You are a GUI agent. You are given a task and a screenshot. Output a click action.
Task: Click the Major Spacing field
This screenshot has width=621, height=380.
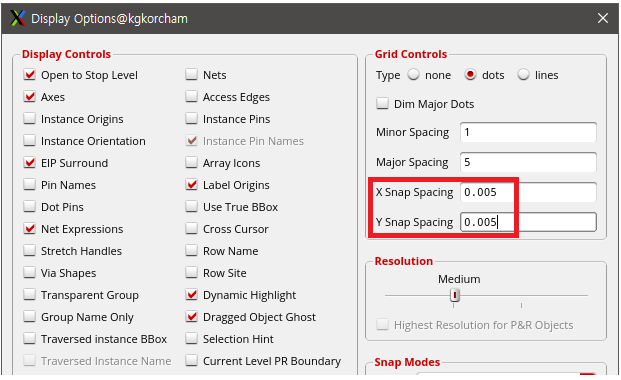tap(528, 162)
